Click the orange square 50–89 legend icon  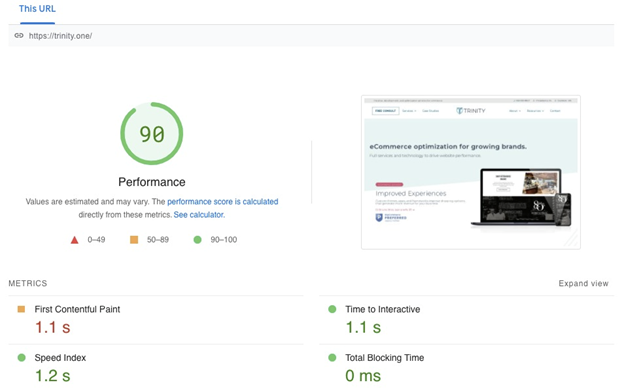point(134,239)
